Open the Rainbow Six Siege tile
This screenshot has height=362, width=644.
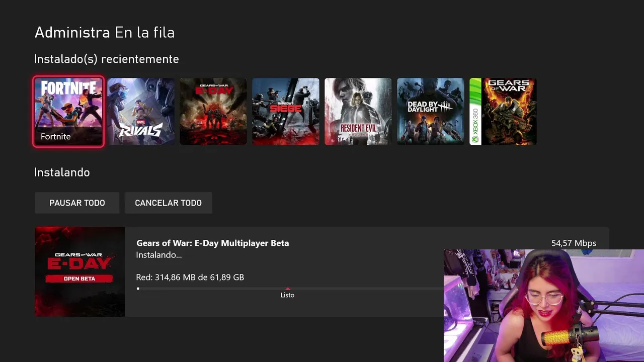click(286, 112)
